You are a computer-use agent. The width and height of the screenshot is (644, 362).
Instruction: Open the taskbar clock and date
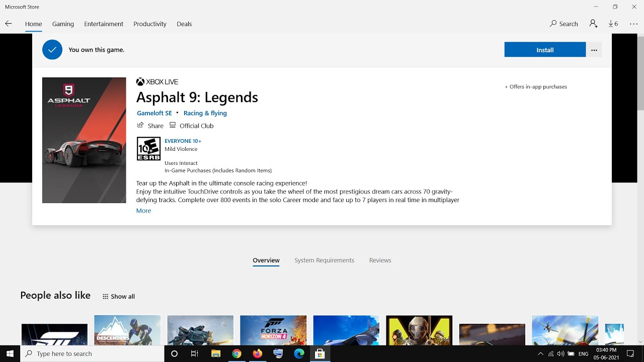606,354
